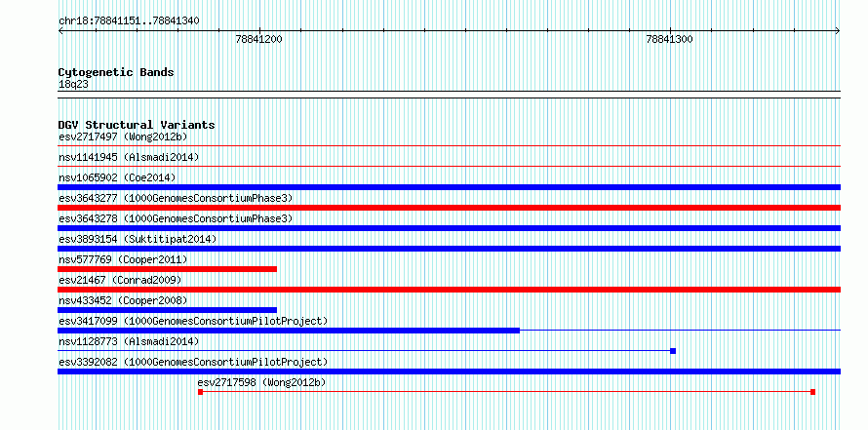
Task: Click the thin red line under nsv1141945
Action: click(449, 166)
